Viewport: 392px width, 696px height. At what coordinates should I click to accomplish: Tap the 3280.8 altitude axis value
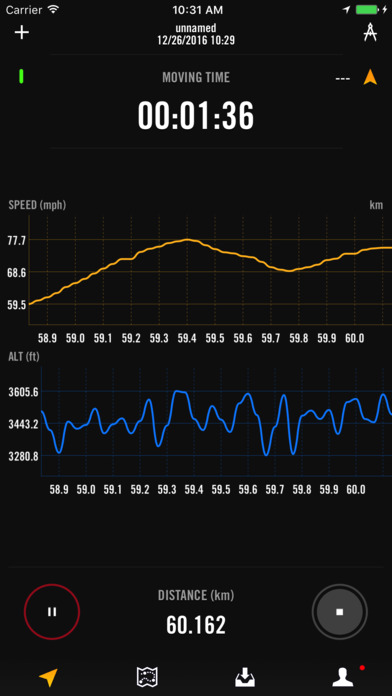point(23,456)
